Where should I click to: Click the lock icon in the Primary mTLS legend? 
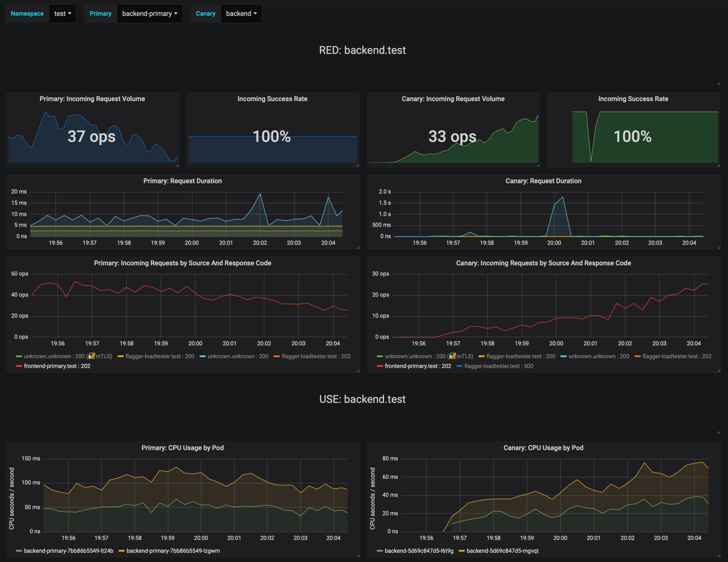click(x=91, y=356)
